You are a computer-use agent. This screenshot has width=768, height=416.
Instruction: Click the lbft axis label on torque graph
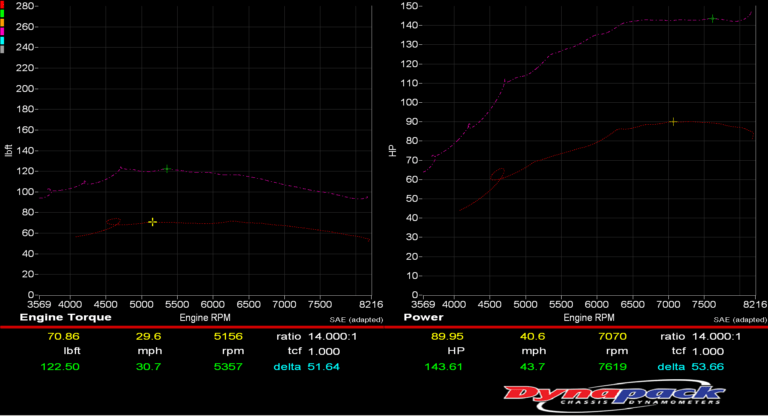(10, 150)
